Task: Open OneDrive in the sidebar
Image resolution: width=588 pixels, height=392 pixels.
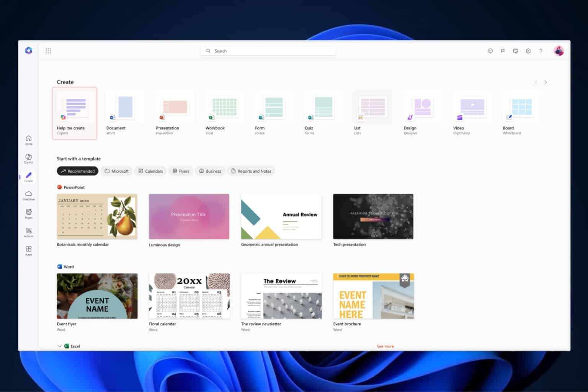Action: 29,196
